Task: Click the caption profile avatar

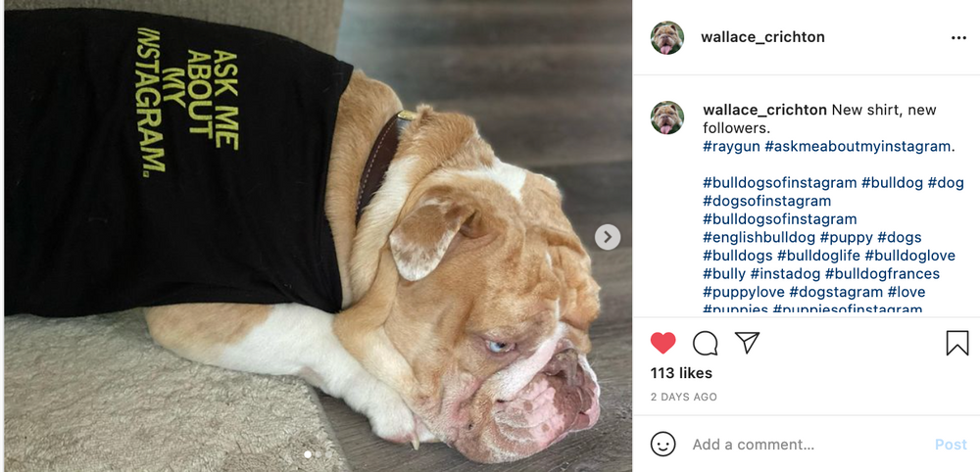Action: coord(667,118)
